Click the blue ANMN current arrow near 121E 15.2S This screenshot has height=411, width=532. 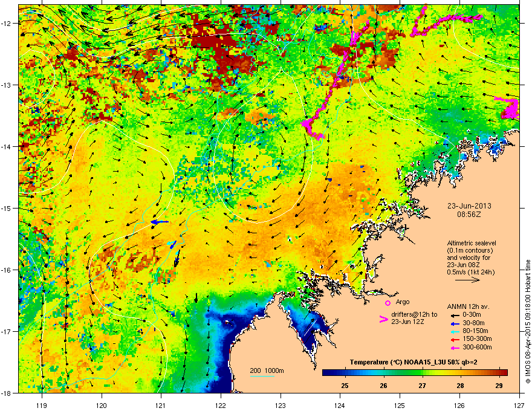pyautogui.click(x=160, y=222)
